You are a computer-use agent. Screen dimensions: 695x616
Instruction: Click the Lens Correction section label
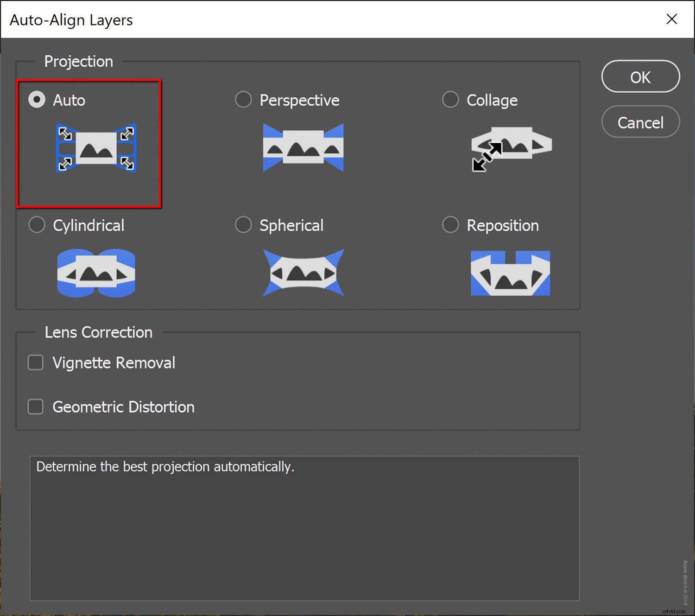click(98, 332)
